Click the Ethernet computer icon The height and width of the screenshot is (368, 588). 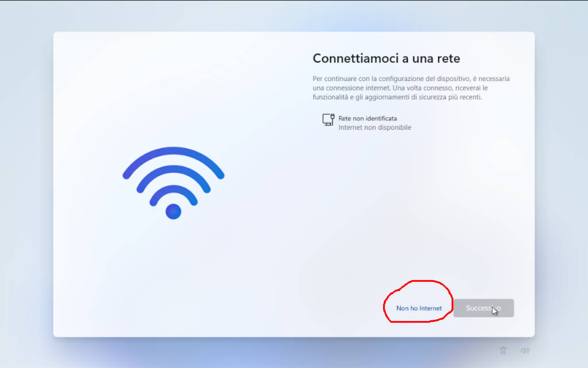pos(328,120)
